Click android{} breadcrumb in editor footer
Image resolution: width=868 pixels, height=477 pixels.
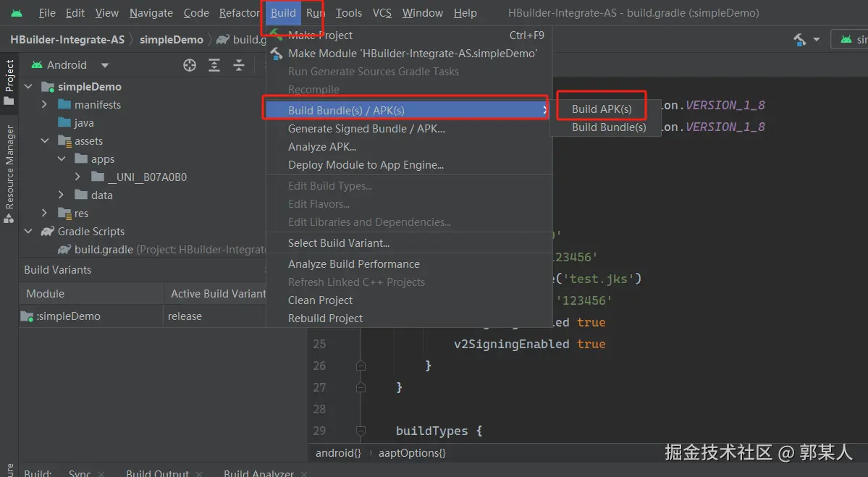coord(338,453)
